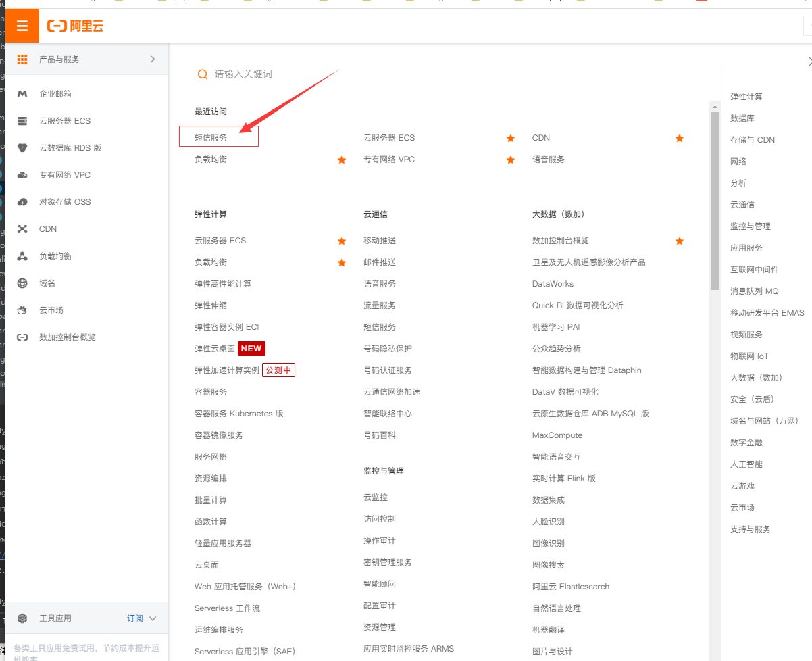Jump to 消息队列 MQ category
The height and width of the screenshot is (661, 812).
tap(755, 291)
